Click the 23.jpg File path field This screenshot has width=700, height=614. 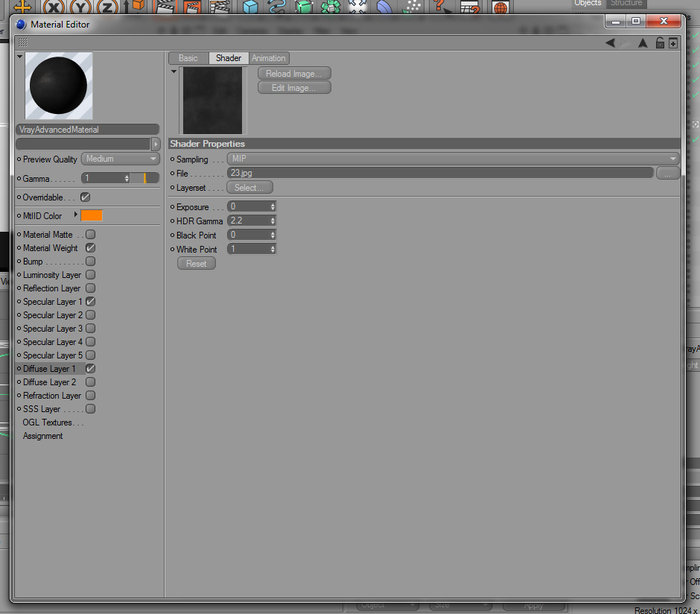(x=440, y=173)
